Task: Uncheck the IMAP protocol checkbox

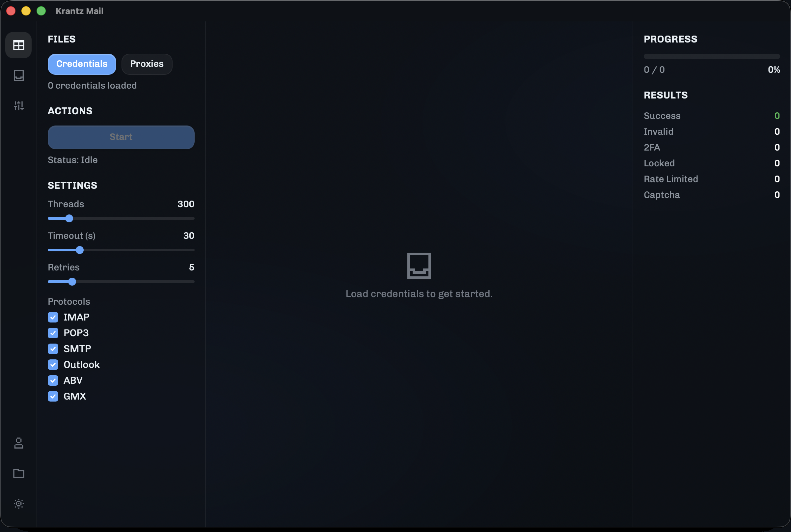Action: [53, 317]
